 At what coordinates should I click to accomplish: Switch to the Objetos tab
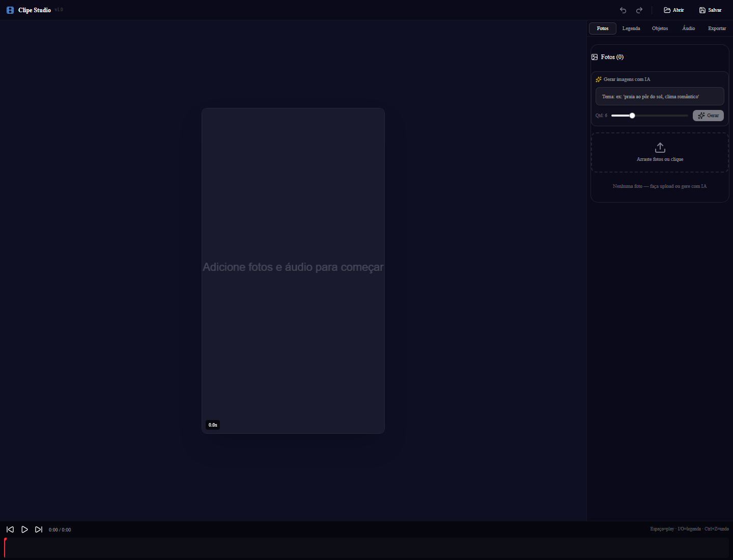click(x=660, y=29)
